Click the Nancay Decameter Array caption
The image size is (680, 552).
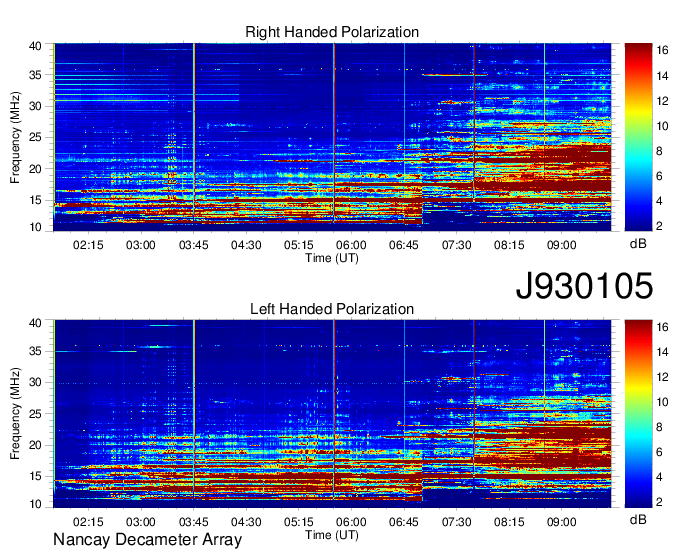tap(147, 540)
